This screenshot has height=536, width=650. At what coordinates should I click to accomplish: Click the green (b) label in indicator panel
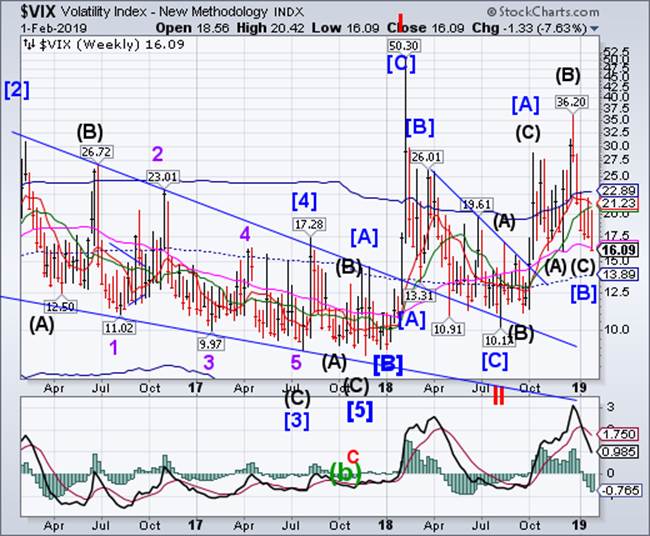[x=345, y=473]
